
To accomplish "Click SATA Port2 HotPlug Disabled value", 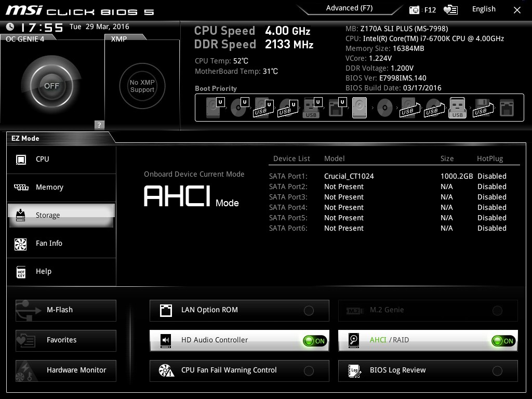I will pos(492,187).
